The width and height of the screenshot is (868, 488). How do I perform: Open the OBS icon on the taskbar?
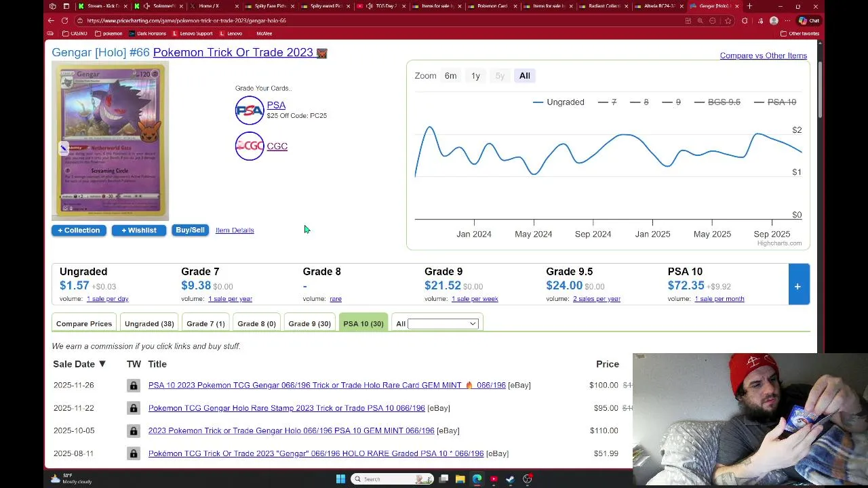[x=527, y=479]
